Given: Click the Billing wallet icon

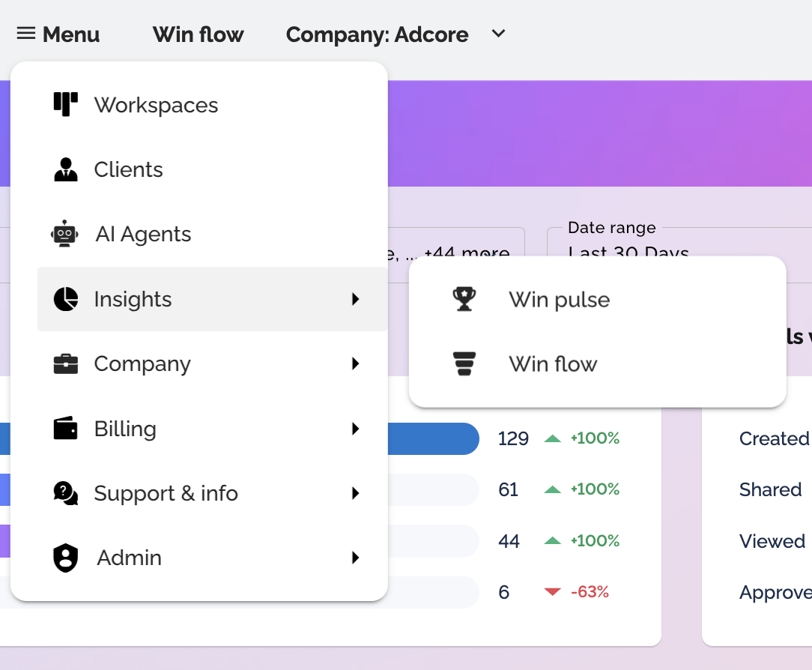Looking at the screenshot, I should [x=66, y=429].
